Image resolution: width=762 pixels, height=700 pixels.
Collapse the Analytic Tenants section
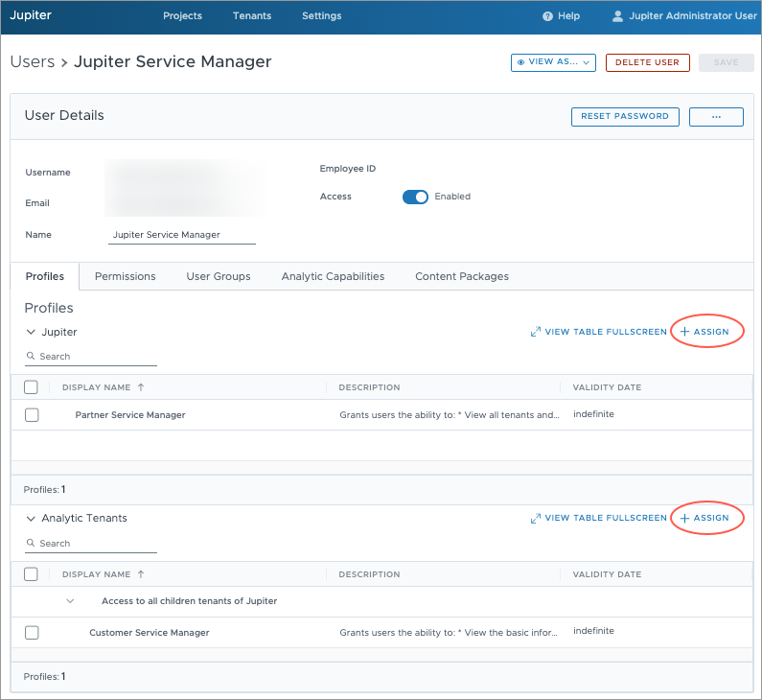point(31,518)
